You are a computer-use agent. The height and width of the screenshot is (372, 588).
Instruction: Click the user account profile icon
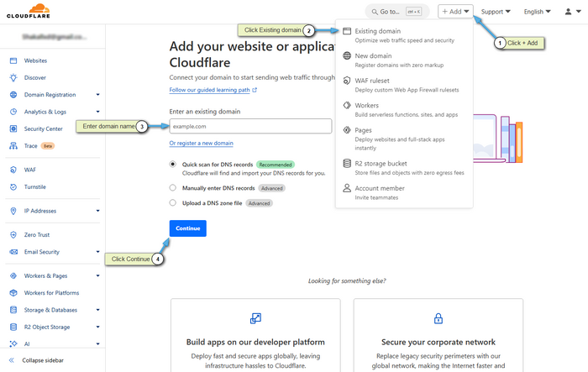pyautogui.click(x=569, y=12)
